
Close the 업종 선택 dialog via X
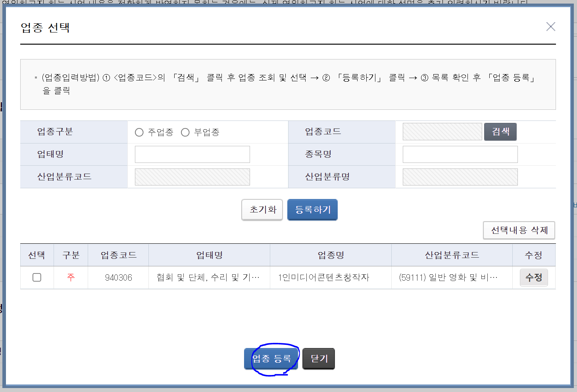[x=551, y=27]
